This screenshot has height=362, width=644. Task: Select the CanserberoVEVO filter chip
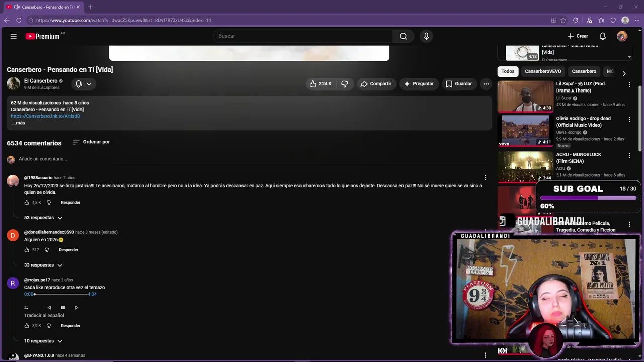click(x=543, y=71)
